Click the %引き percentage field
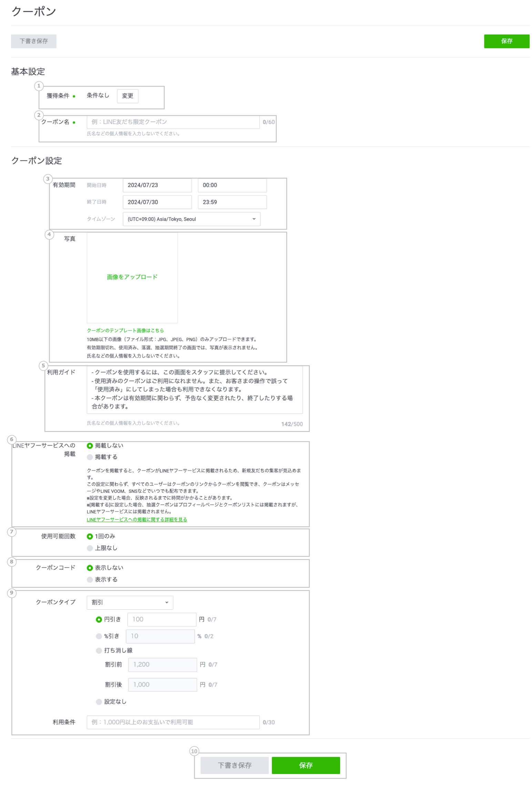532x785 pixels. (x=160, y=636)
